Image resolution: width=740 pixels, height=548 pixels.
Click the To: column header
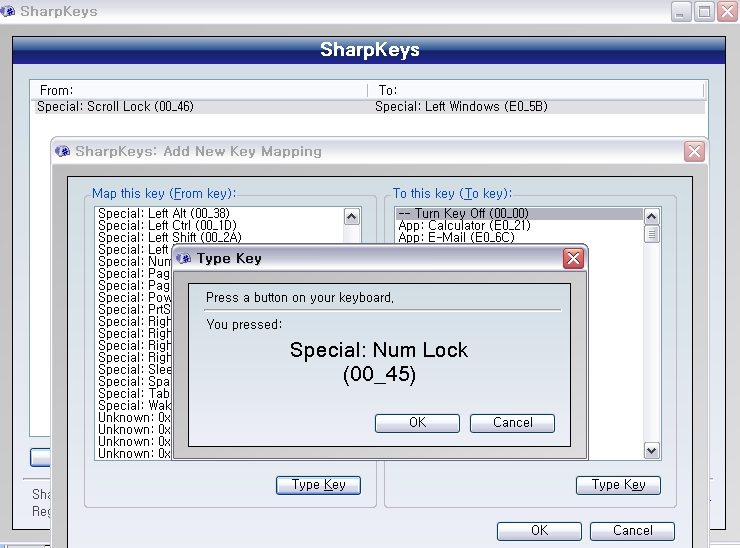click(x=536, y=90)
